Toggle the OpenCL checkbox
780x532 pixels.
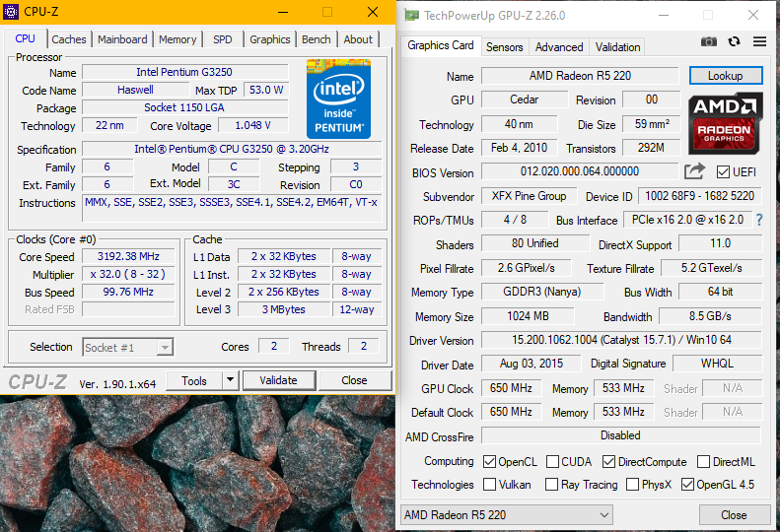tap(490, 461)
